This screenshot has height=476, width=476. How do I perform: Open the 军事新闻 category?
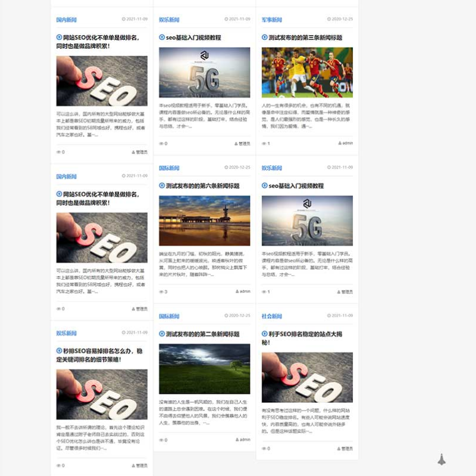click(272, 20)
